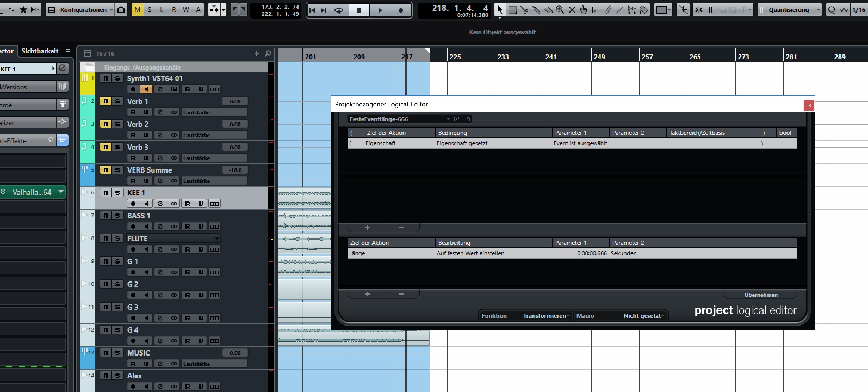The image size is (868, 392).
Task: Open the color selector dropdown in toolbar
Action: point(663,10)
